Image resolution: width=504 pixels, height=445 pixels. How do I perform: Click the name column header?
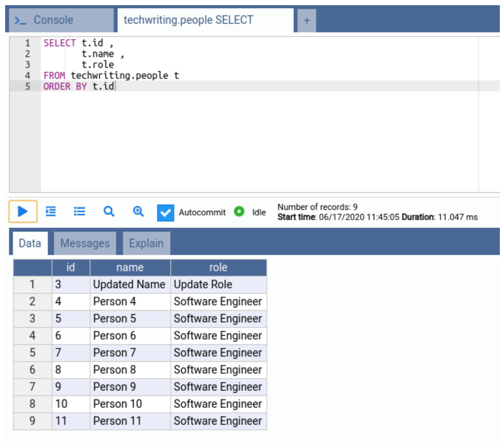click(130, 268)
